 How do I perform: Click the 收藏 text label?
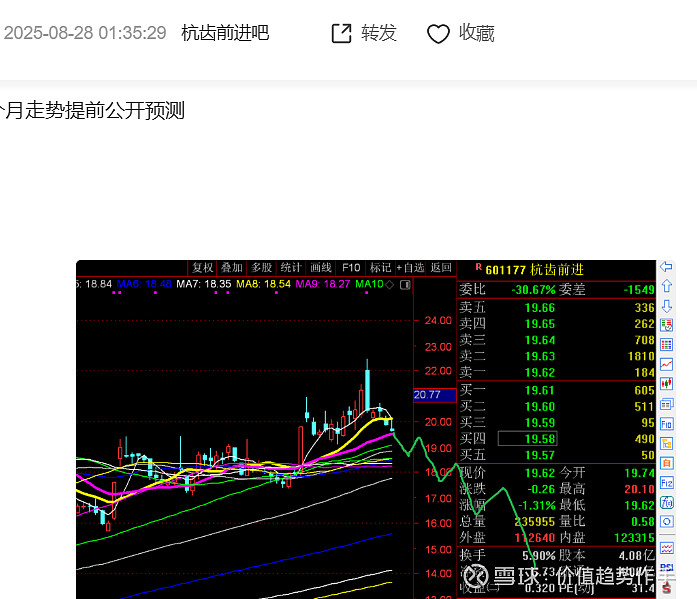pyautogui.click(x=477, y=33)
